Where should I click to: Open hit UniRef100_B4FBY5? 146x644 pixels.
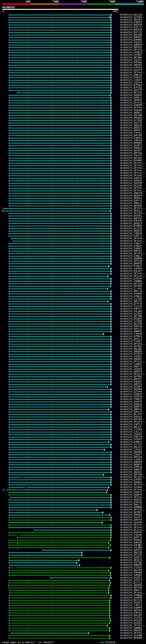pos(131,25)
